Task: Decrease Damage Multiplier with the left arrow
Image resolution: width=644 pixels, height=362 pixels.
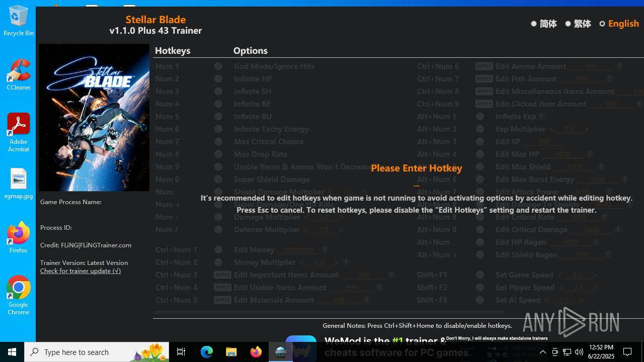Action: 307,218
